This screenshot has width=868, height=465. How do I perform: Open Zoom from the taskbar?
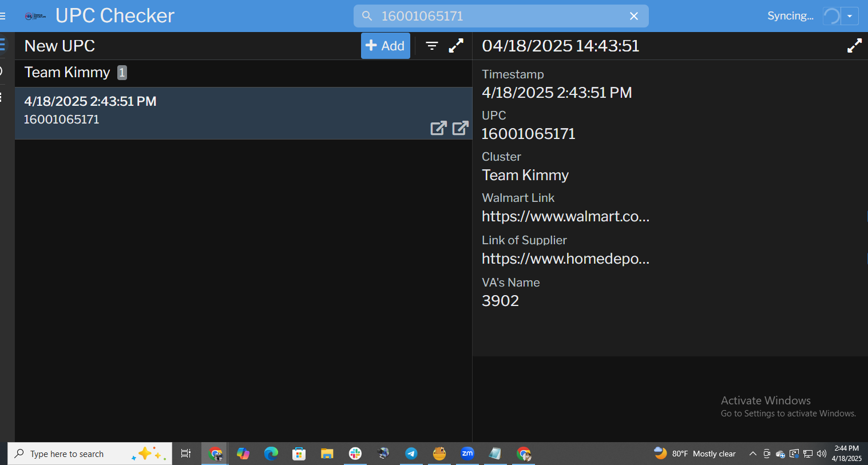point(467,454)
